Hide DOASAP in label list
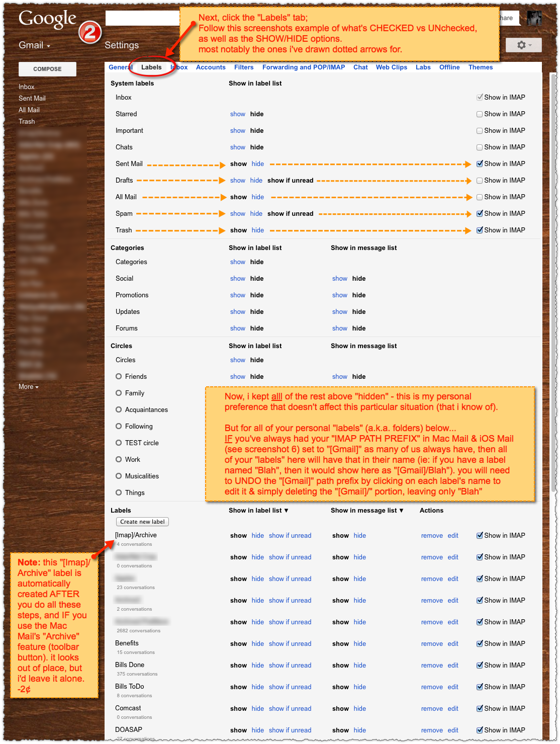Image resolution: width=560 pixels, height=744 pixels. (x=258, y=730)
